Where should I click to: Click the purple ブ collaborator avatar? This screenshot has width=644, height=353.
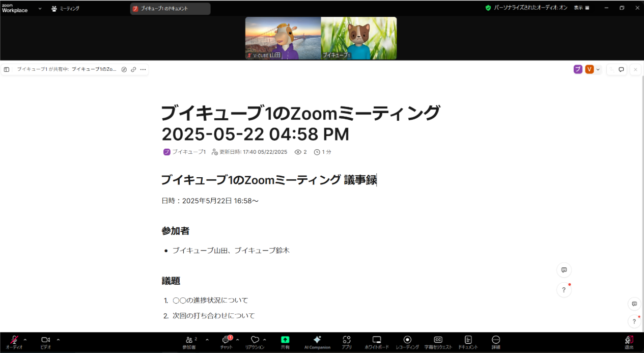point(578,69)
